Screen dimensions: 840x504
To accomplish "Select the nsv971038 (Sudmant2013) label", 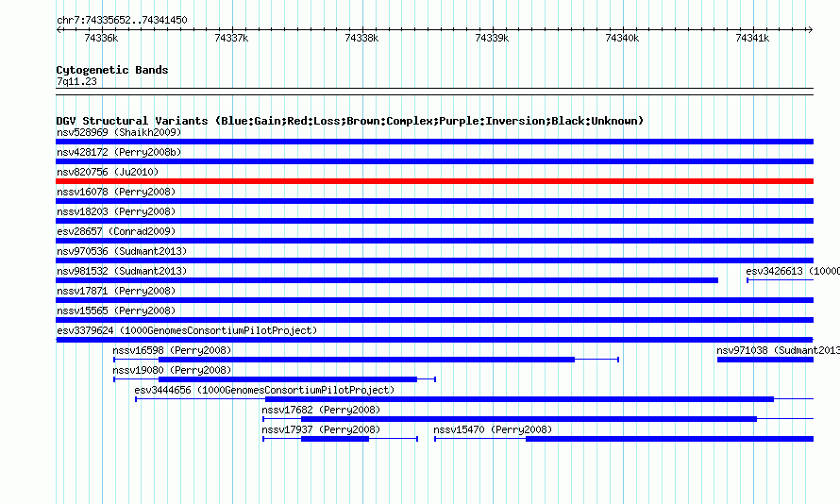I will pyautogui.click(x=779, y=350).
